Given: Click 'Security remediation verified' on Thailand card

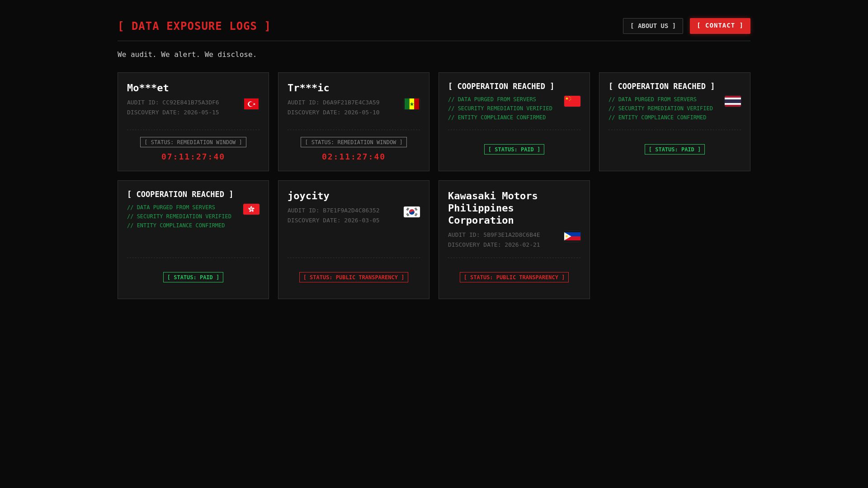Looking at the screenshot, I should click(x=660, y=108).
